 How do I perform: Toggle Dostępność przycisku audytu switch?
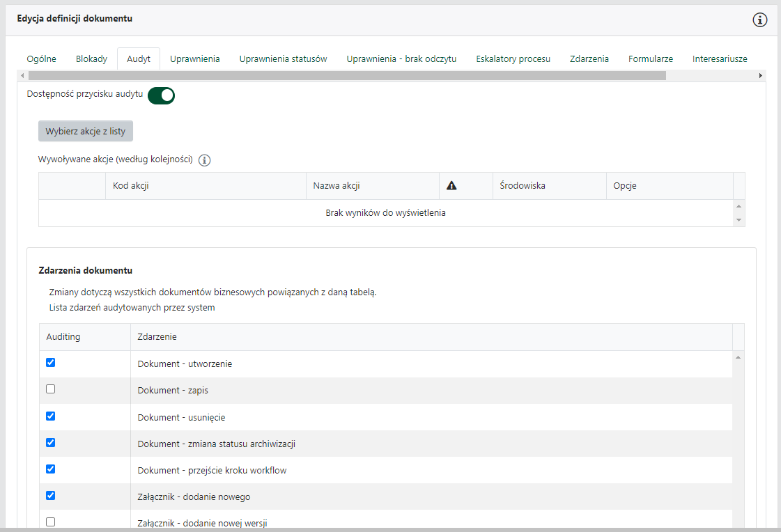click(x=161, y=95)
